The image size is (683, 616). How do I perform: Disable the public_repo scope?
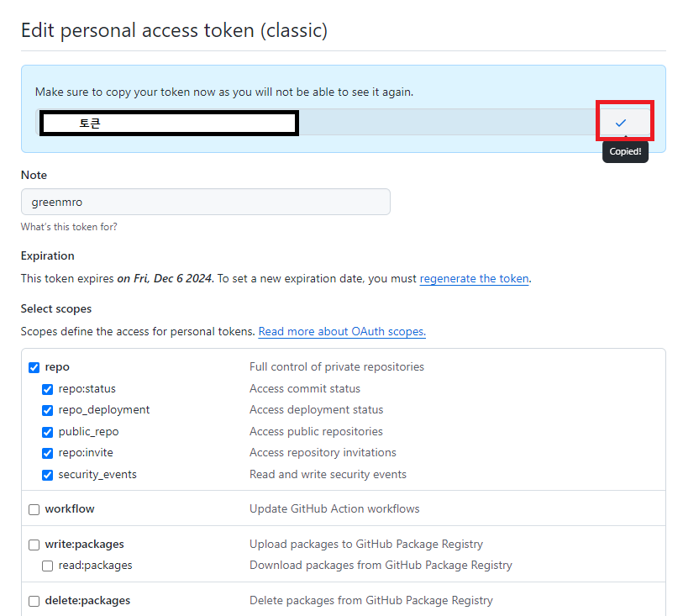(x=47, y=432)
